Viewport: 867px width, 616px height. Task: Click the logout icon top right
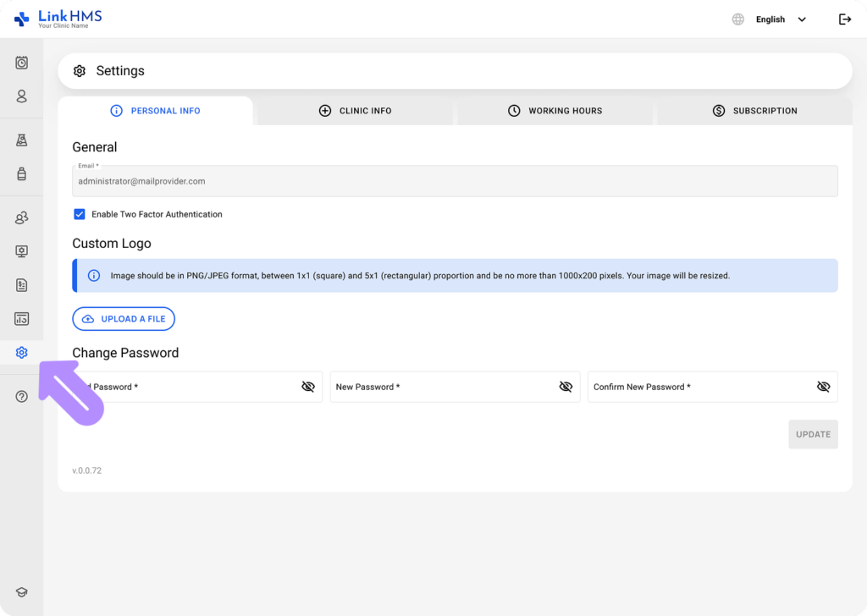point(844,19)
